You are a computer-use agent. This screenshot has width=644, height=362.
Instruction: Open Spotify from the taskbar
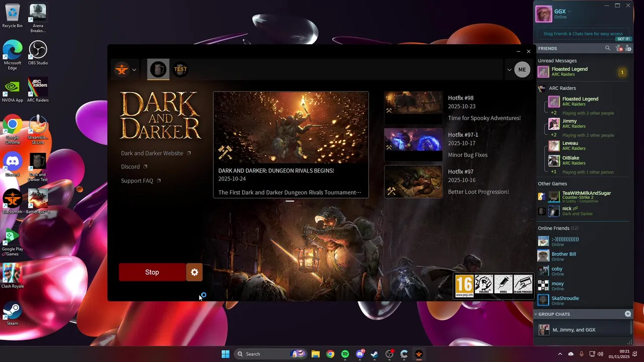click(345, 354)
